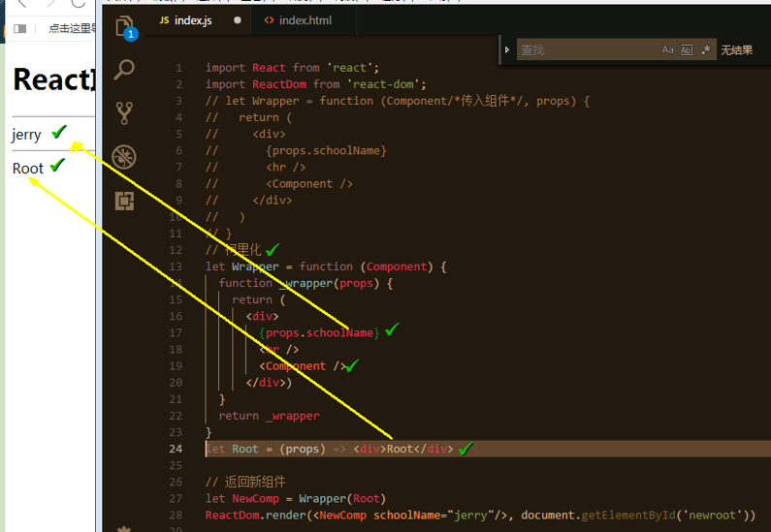The height and width of the screenshot is (532, 771).
Task: Click the 'jerry' text in browser page
Action: pos(26,135)
